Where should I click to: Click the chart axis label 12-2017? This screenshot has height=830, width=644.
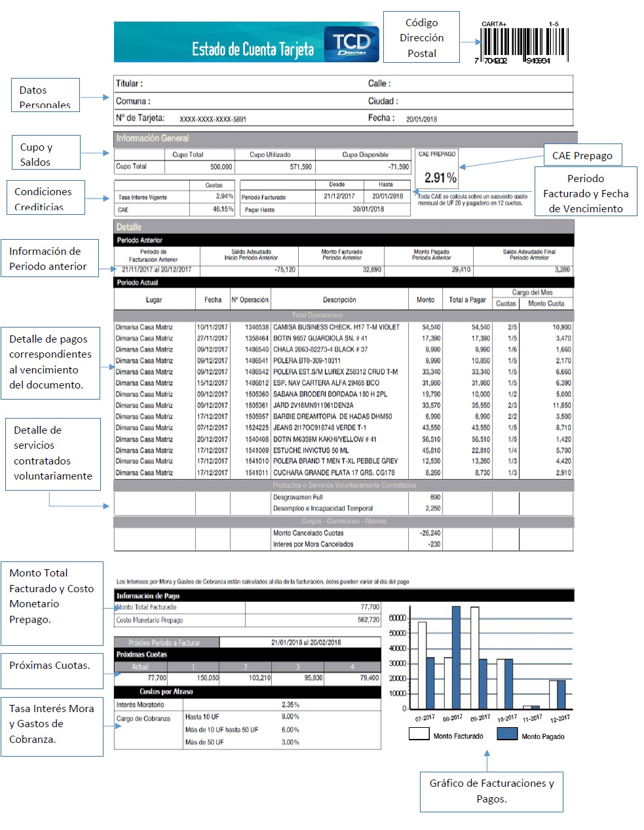(559, 718)
